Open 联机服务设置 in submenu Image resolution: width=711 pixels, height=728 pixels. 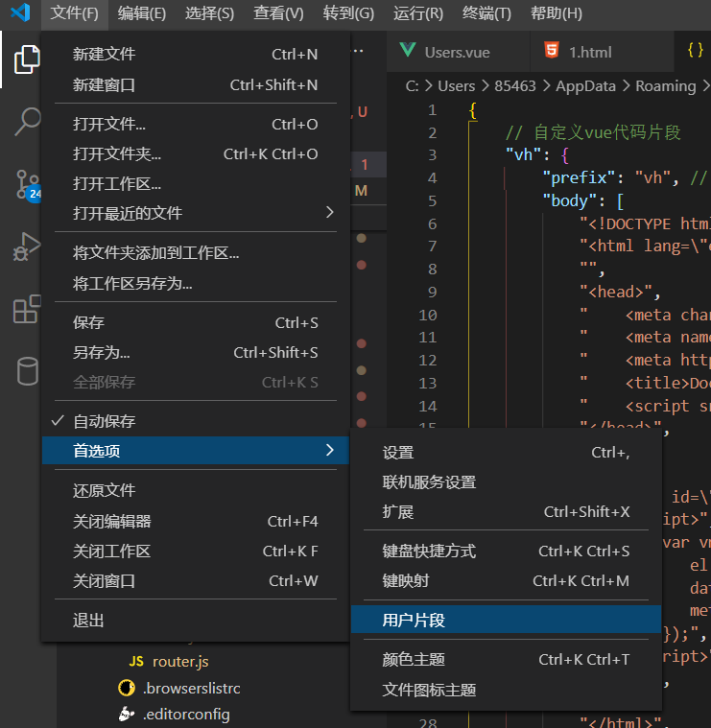tap(506, 482)
